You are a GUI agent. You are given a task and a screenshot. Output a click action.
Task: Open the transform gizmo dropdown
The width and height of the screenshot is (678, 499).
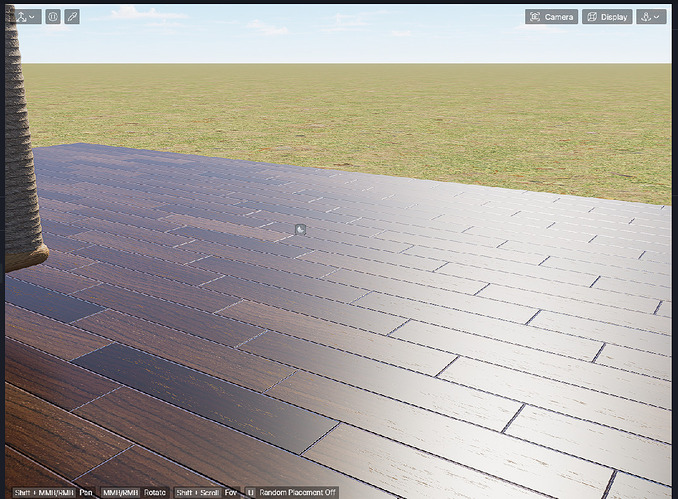25,17
